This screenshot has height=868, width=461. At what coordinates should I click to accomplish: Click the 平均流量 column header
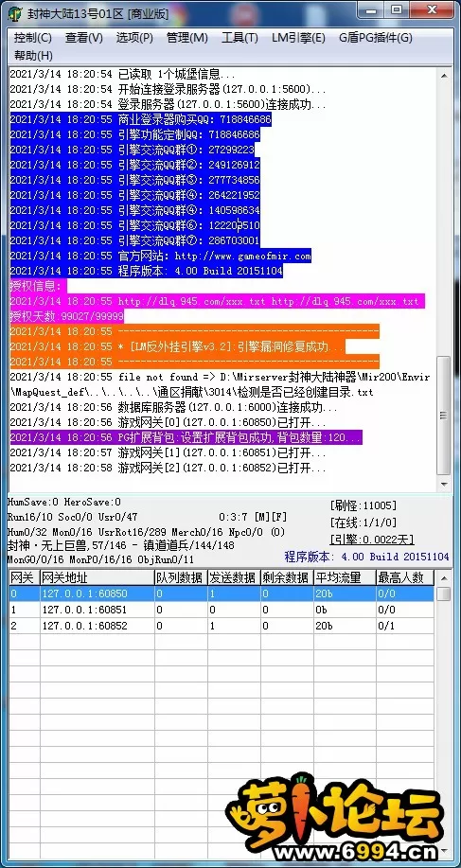[345, 578]
